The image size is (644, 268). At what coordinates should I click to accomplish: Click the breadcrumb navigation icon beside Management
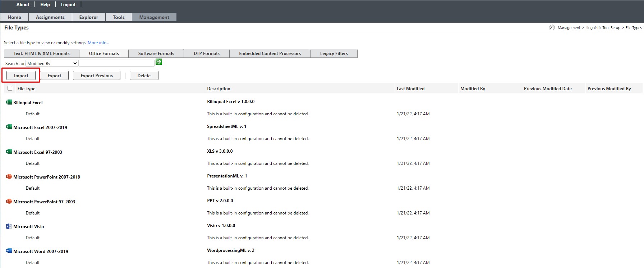(x=552, y=28)
